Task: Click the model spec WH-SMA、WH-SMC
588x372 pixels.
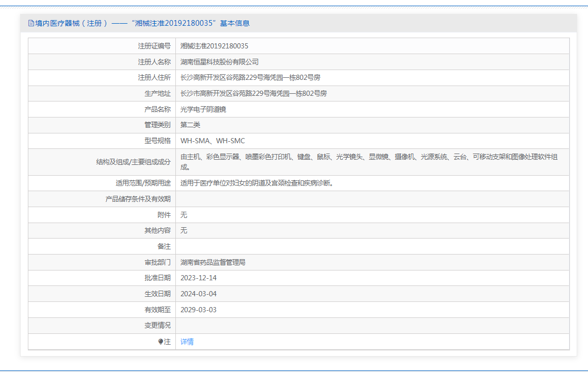Action: (x=213, y=141)
